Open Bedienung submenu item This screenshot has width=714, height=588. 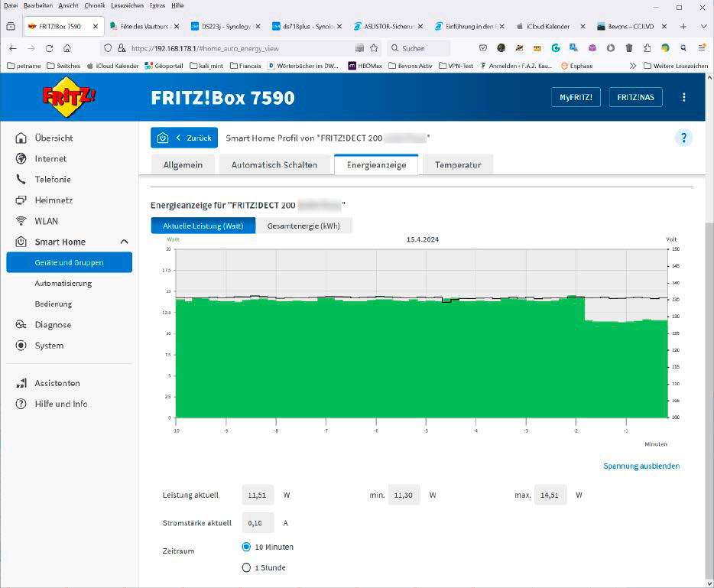tap(54, 304)
